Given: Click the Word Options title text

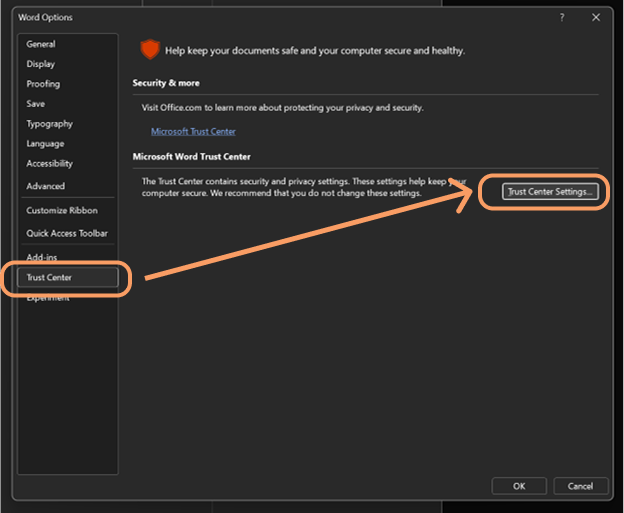Looking at the screenshot, I should pyautogui.click(x=45, y=18).
